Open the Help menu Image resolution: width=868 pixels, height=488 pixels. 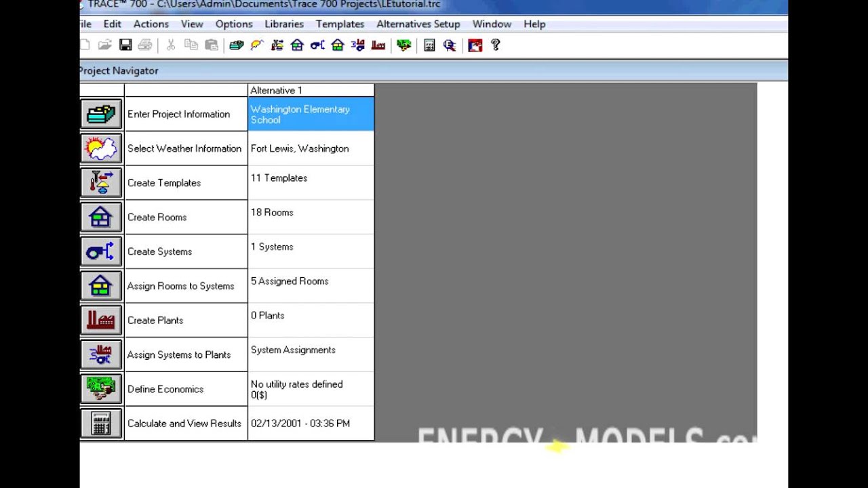(x=534, y=24)
